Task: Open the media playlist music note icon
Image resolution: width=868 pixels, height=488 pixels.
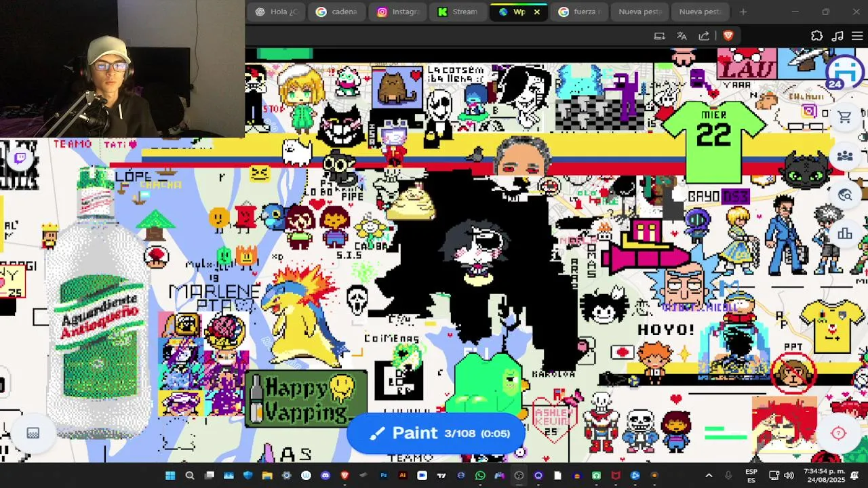Action: pyautogui.click(x=837, y=36)
